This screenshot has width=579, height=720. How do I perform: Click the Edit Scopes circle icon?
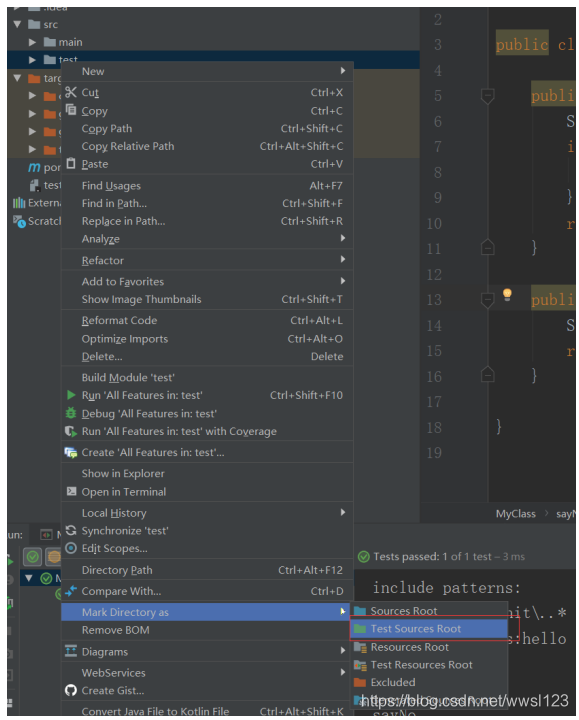[x=71, y=548]
